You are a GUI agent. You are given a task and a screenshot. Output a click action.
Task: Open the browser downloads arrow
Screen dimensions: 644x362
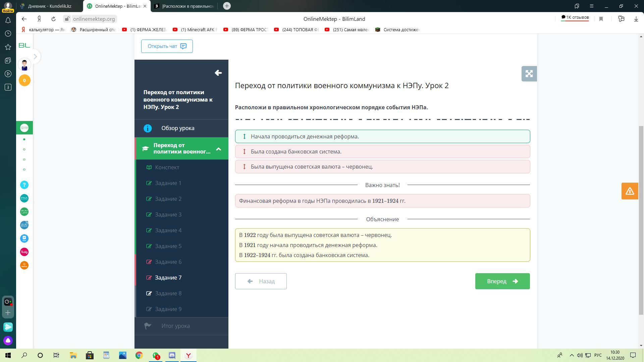coord(636,19)
